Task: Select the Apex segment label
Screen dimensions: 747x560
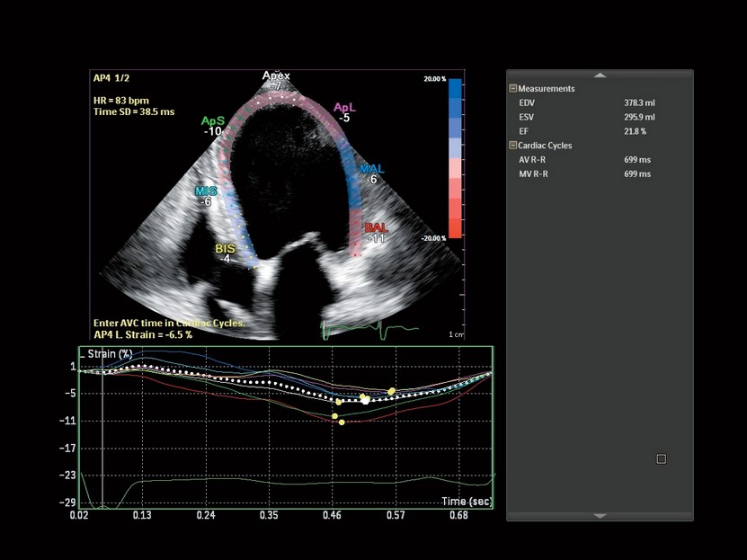Action: click(x=276, y=76)
